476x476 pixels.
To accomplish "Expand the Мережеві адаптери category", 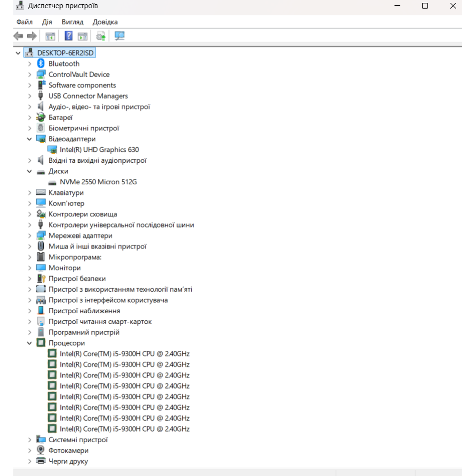I will [x=30, y=236].
